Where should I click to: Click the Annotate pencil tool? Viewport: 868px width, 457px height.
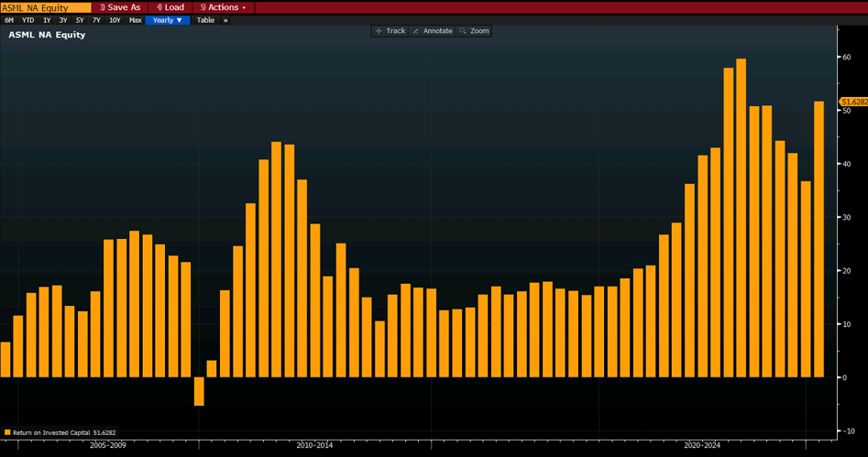pyautogui.click(x=433, y=31)
